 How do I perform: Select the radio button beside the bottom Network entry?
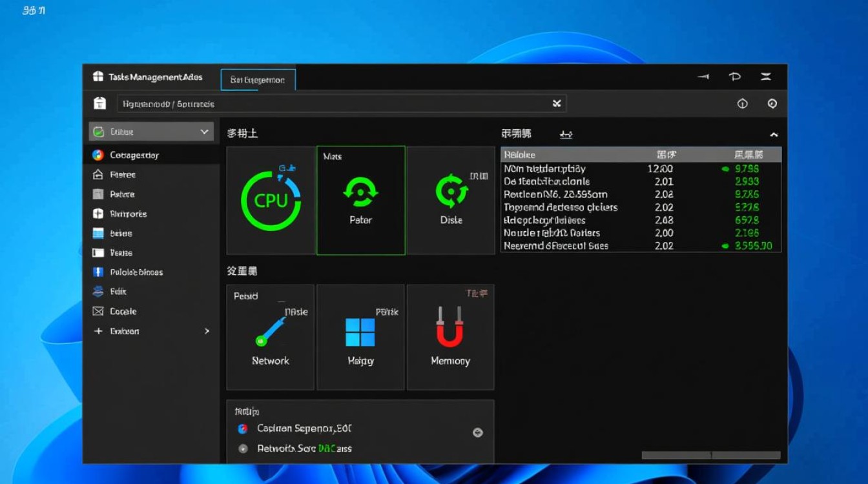coord(243,449)
